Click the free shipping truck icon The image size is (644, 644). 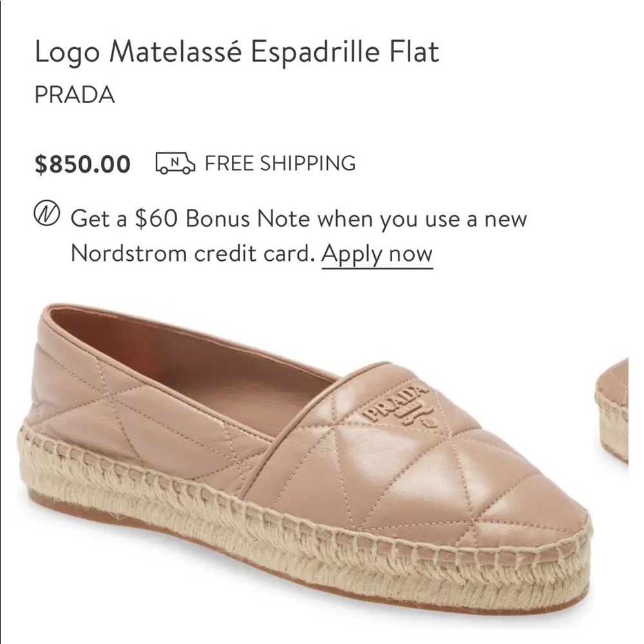click(175, 164)
